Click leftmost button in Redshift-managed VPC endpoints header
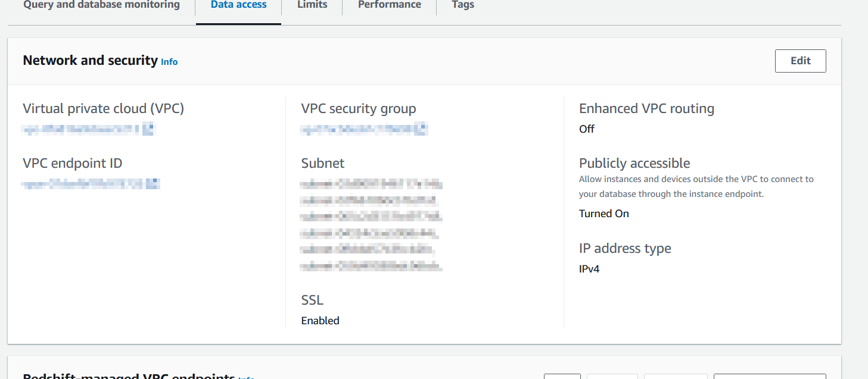868x379 pixels. [x=562, y=376]
